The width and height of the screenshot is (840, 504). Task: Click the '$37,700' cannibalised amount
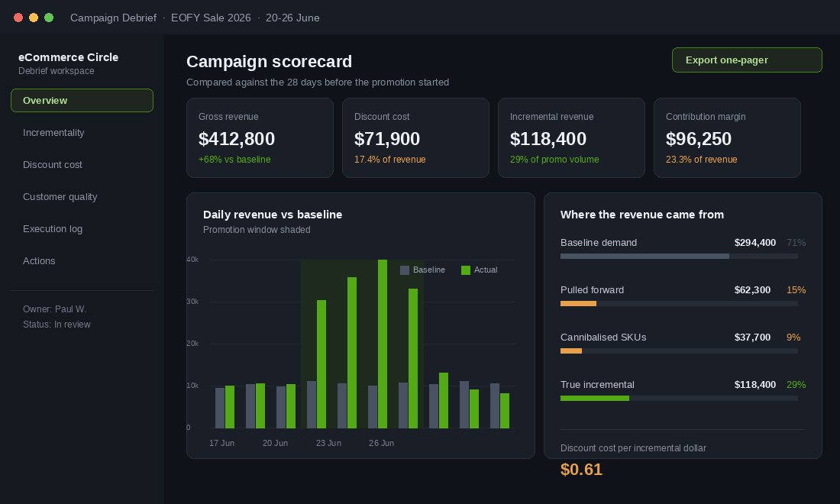click(x=753, y=338)
